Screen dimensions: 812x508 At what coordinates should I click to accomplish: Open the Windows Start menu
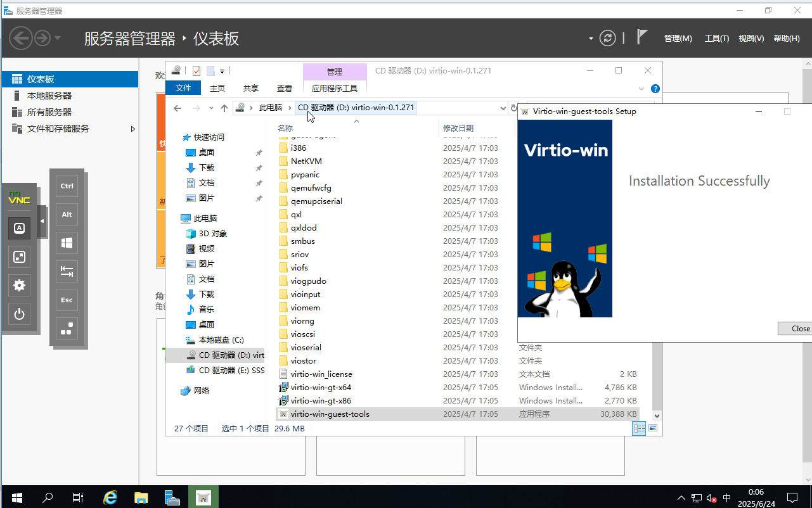click(17, 497)
